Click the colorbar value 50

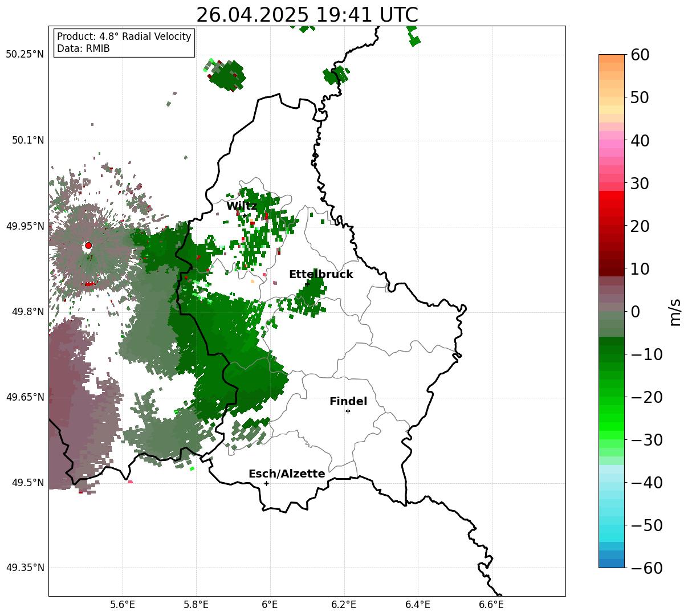(638, 97)
